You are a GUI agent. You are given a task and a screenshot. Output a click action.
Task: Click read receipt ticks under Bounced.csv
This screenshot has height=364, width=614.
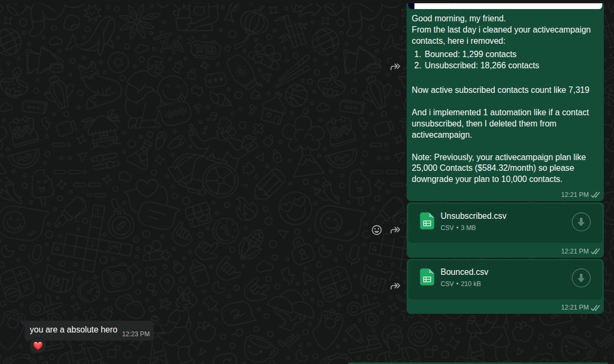coord(595,308)
